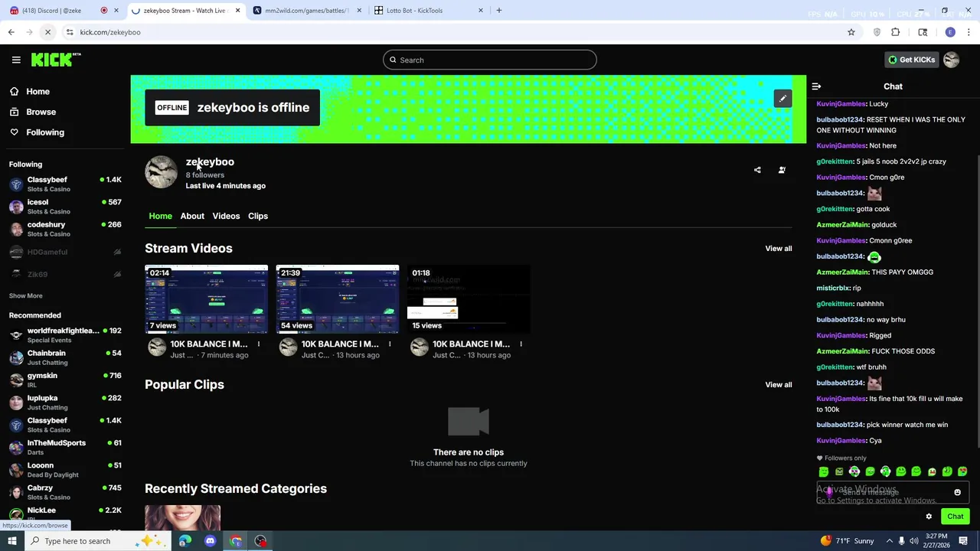The height and width of the screenshot is (551, 980).
Task: Click the Get KICKs button
Action: pyautogui.click(x=911, y=60)
